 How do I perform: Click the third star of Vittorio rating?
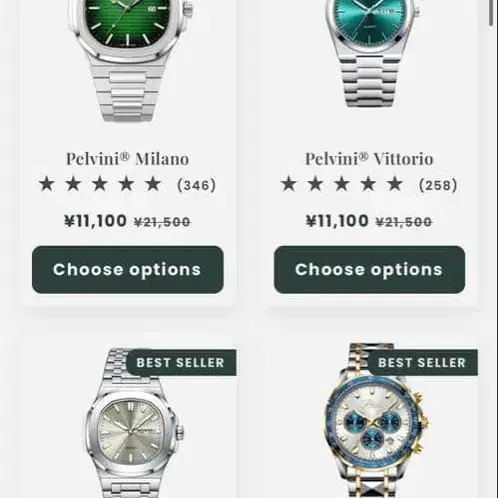coord(342,184)
